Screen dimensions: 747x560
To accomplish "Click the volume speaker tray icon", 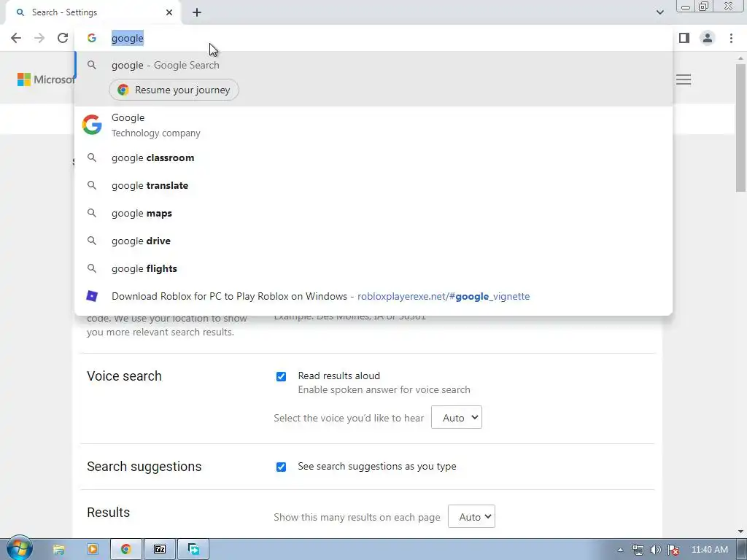I will (656, 550).
